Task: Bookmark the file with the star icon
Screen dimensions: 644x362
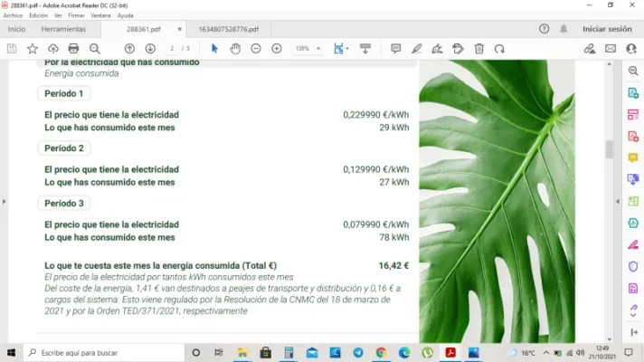Action: click(32, 49)
